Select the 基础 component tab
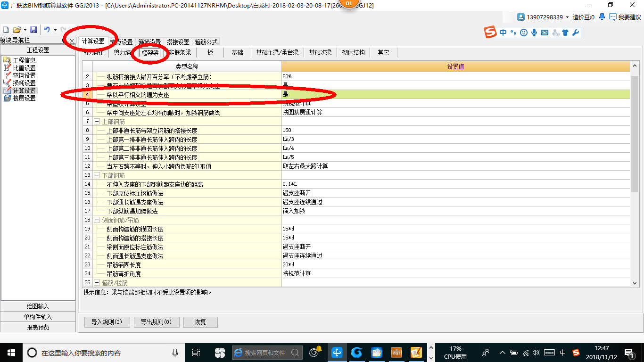The height and width of the screenshot is (362, 644). click(237, 52)
